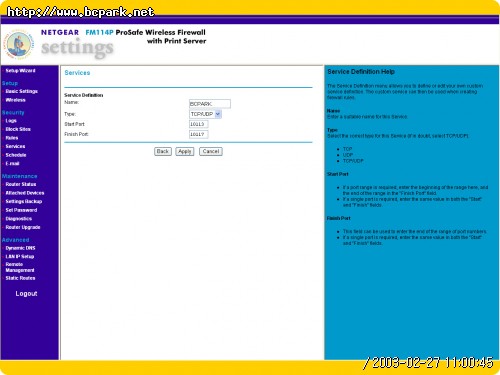
Task: Click the Finish Port input field
Action: 199,134
